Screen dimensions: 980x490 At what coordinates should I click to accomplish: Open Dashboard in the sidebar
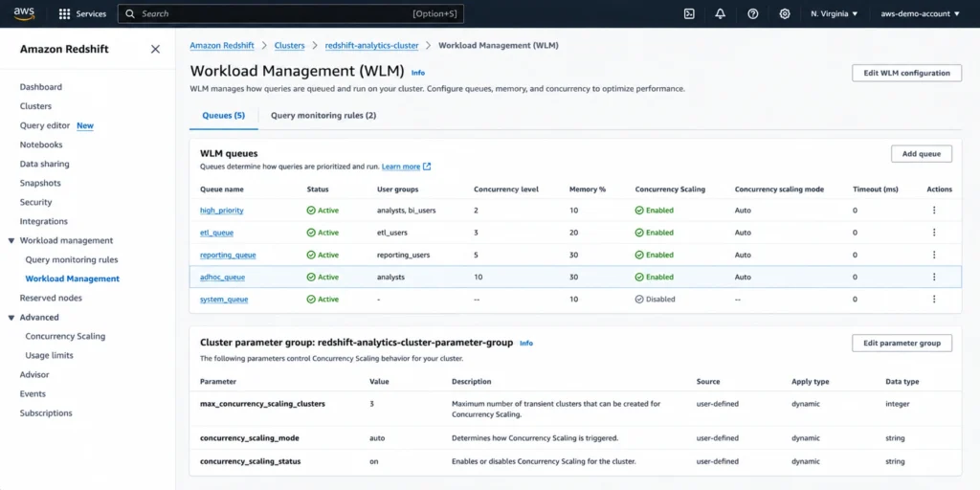40,87
